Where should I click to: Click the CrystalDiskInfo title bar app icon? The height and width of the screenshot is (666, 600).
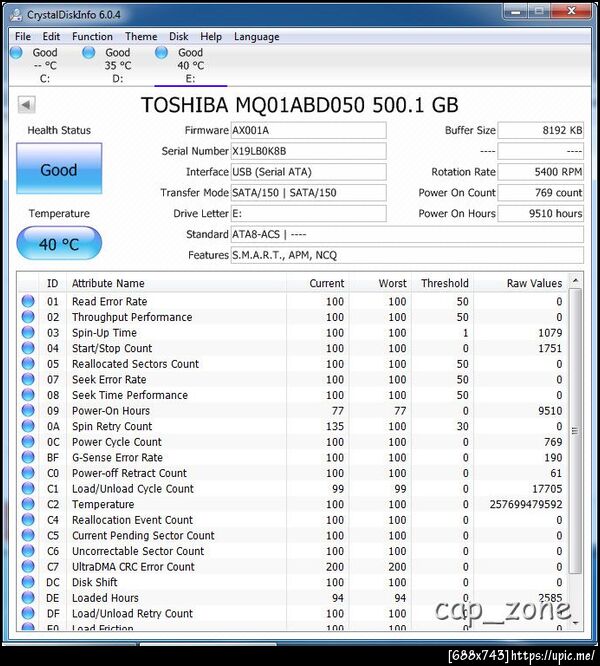(x=17, y=15)
